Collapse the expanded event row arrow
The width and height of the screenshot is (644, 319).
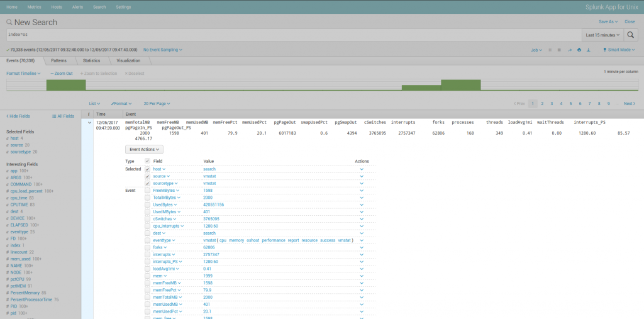[89, 123]
